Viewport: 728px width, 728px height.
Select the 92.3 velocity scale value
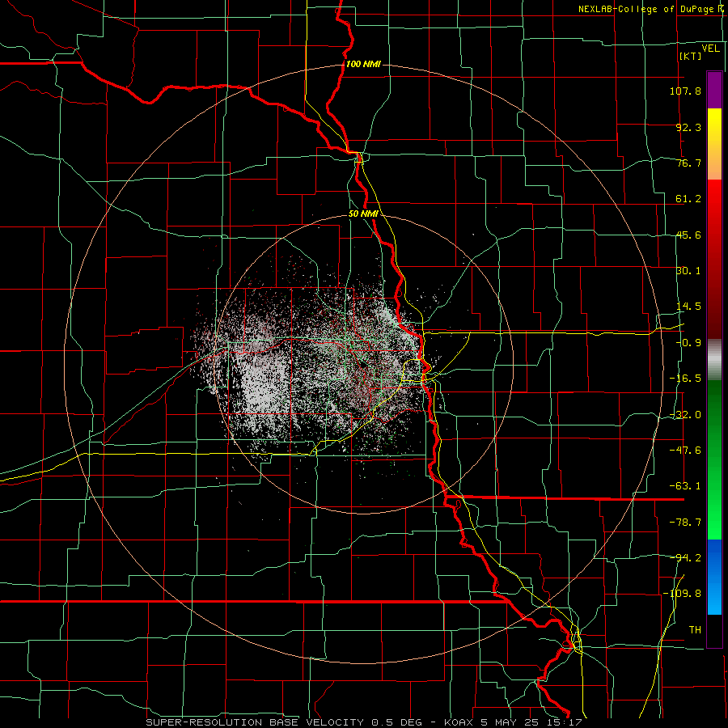pyautogui.click(x=688, y=127)
